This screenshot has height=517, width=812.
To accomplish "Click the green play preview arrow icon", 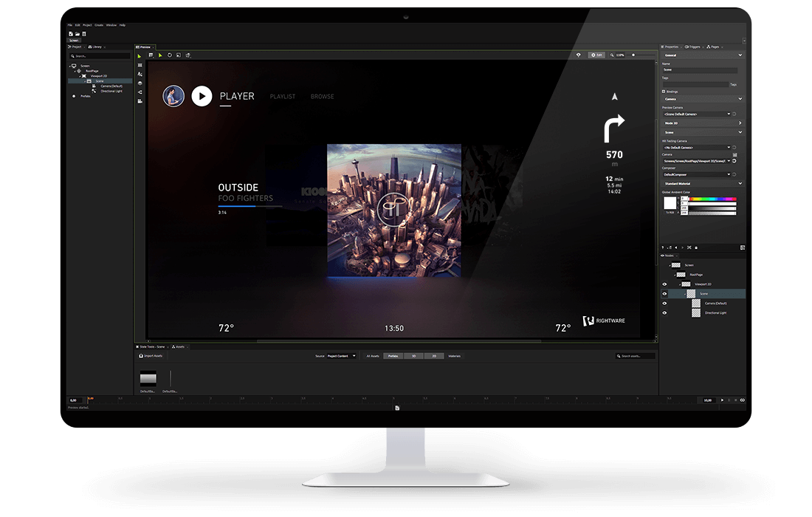I will (x=160, y=55).
